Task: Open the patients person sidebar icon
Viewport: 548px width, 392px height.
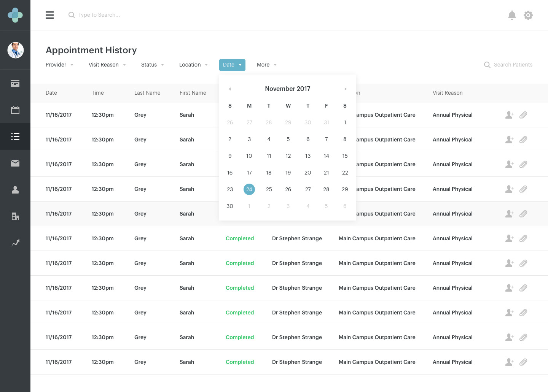Action: [15, 190]
